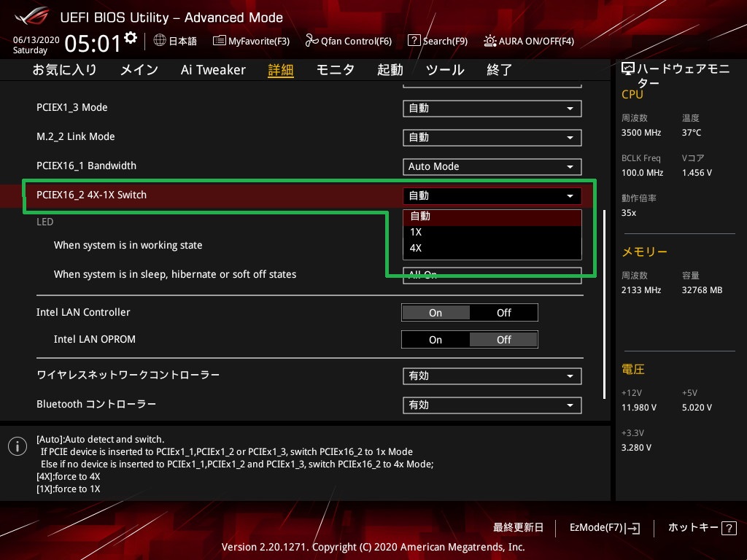Open PCIEX1_3 Mode dropdown

[x=492, y=109]
